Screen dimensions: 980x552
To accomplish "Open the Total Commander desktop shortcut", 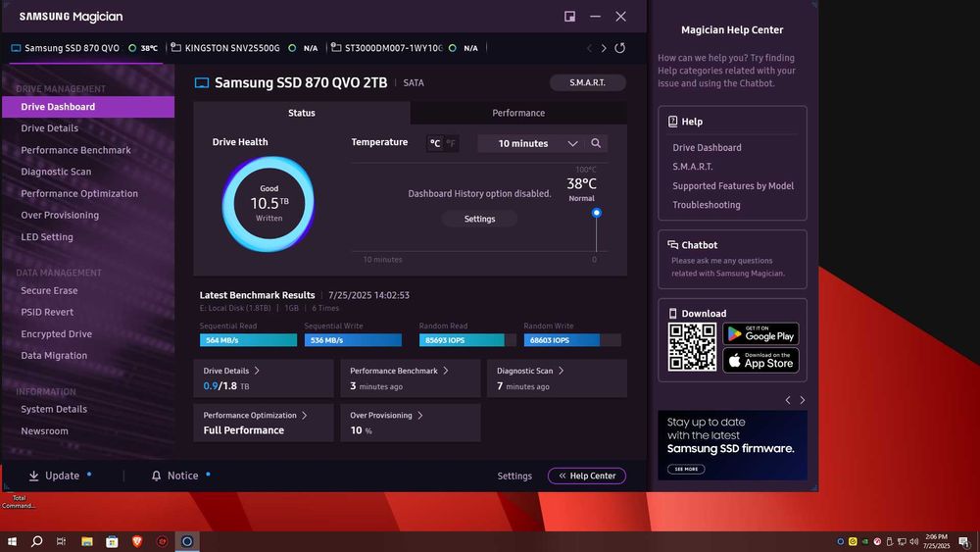I will 18,501.
